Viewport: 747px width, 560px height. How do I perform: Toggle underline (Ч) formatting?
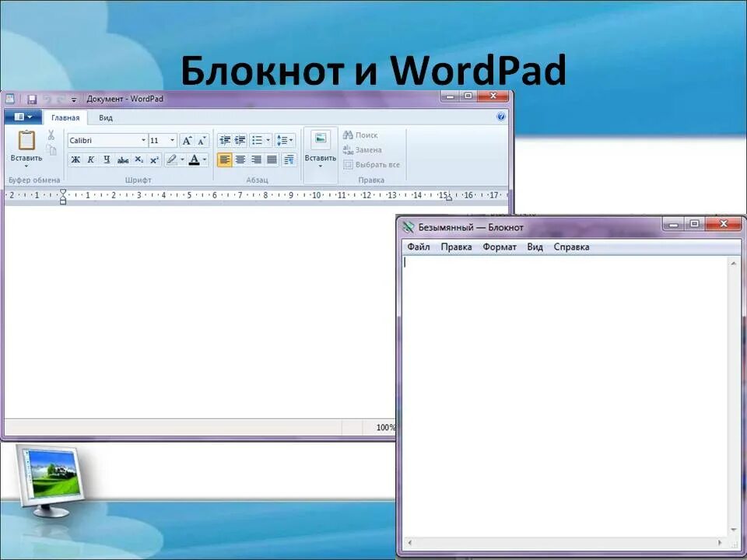[x=107, y=159]
